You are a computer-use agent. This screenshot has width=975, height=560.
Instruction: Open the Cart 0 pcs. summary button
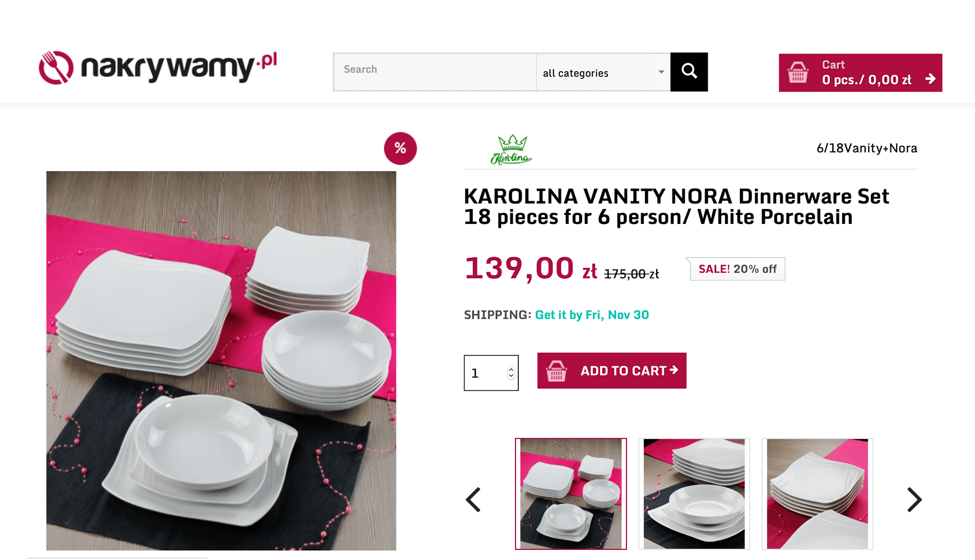[860, 73]
